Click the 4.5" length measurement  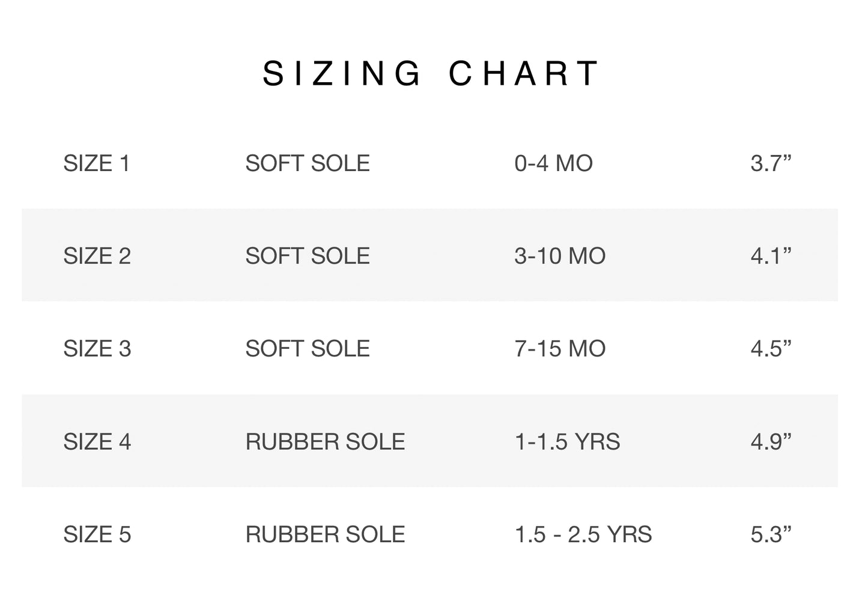771,349
